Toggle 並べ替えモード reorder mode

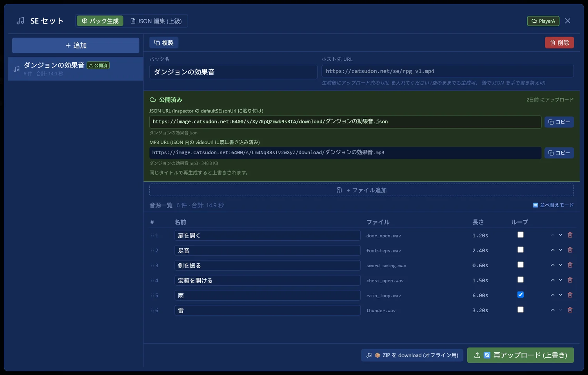click(553, 205)
